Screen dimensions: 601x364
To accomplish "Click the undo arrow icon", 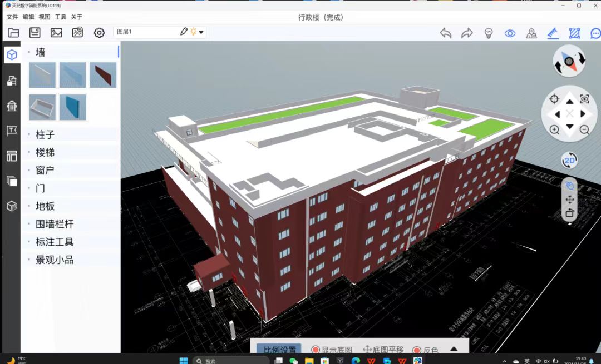I will [446, 33].
